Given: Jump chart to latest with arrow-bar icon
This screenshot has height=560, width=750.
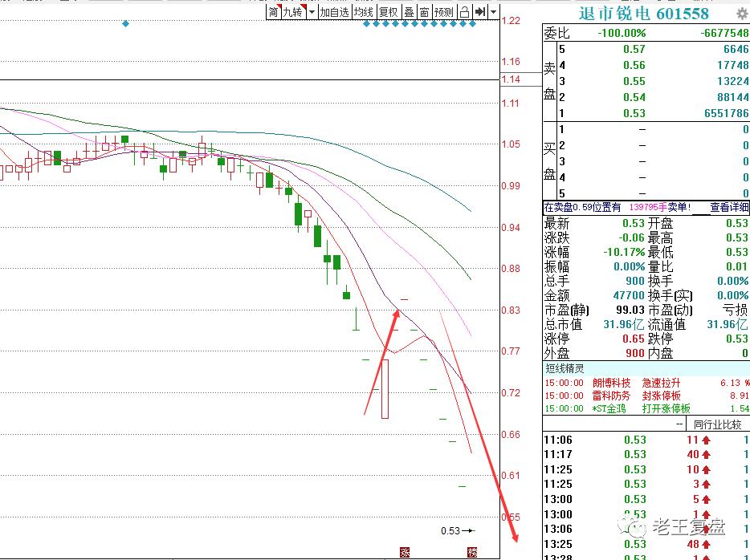Looking at the screenshot, I should pos(479,12).
